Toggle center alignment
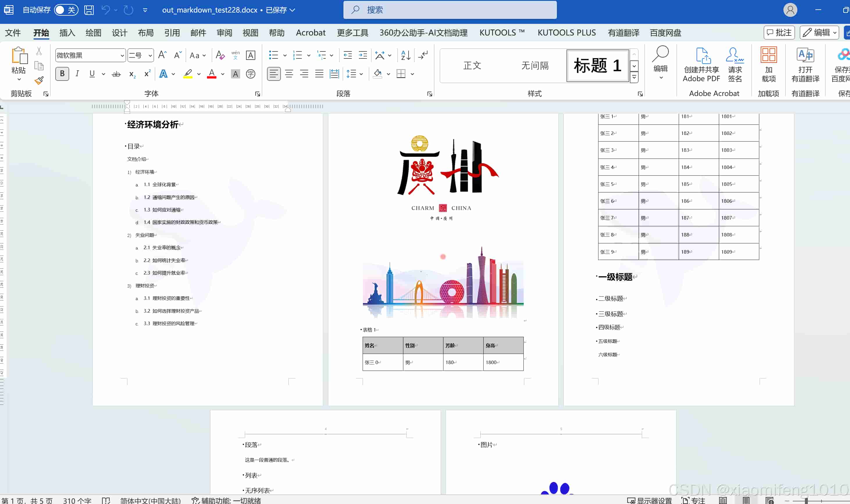 pos(289,74)
